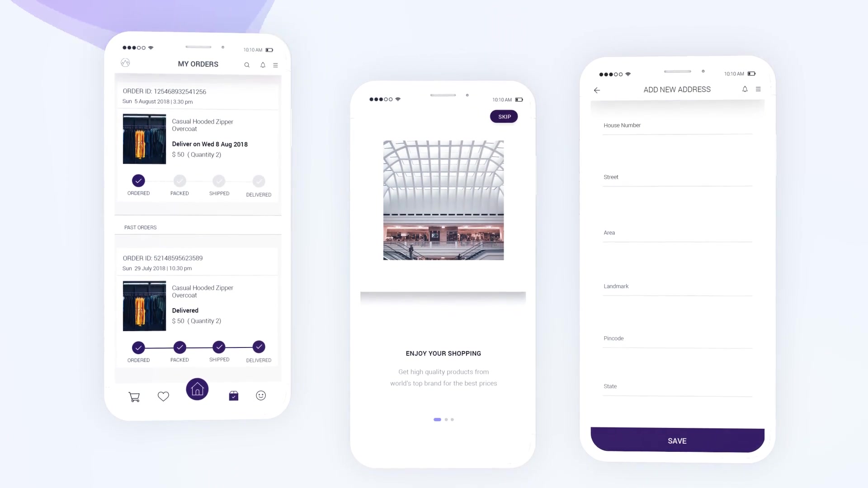Click SKIP button on onboarding screen

[504, 116]
